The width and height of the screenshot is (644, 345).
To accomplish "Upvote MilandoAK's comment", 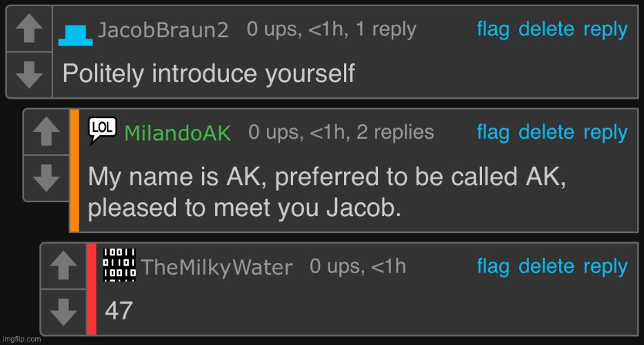I will (46, 132).
